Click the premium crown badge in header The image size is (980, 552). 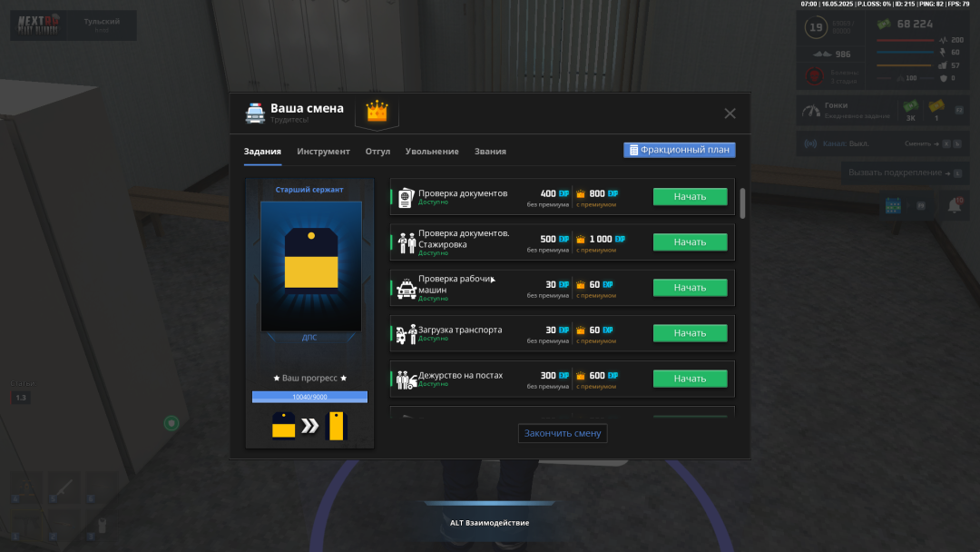[377, 113]
